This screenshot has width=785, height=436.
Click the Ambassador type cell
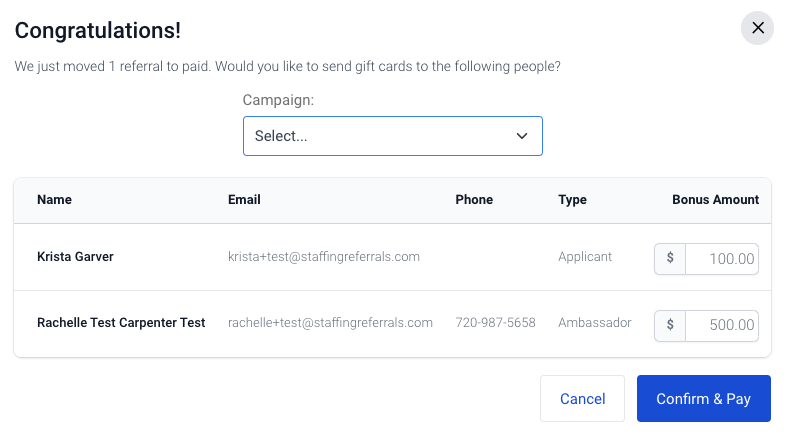pos(595,323)
